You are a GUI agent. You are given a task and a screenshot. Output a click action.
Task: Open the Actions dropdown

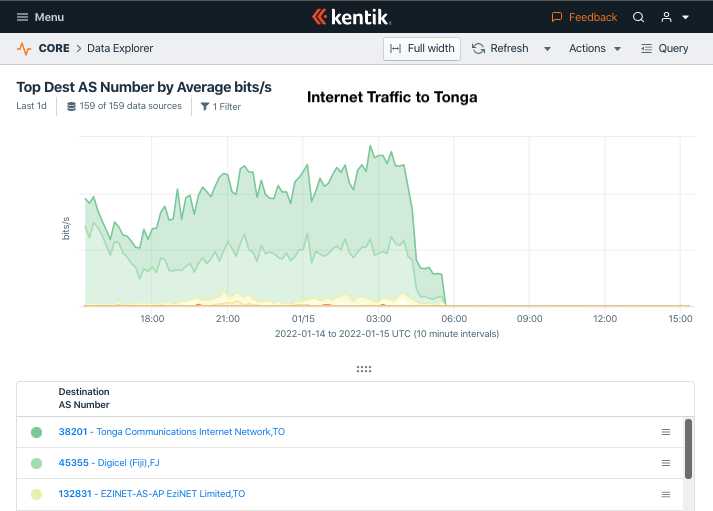coord(595,49)
